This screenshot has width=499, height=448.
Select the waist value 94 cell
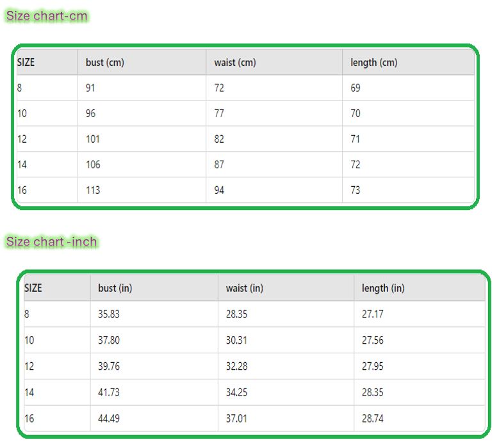click(x=219, y=190)
